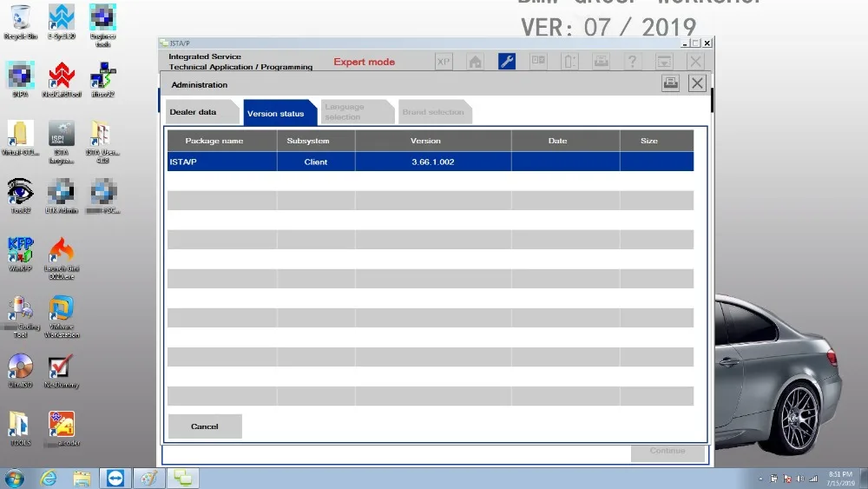This screenshot has height=489, width=868.
Task: Click the question mark help icon
Action: (x=632, y=61)
